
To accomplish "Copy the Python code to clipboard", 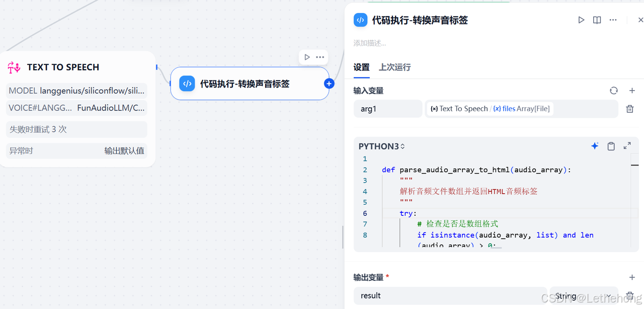I will pyautogui.click(x=611, y=146).
